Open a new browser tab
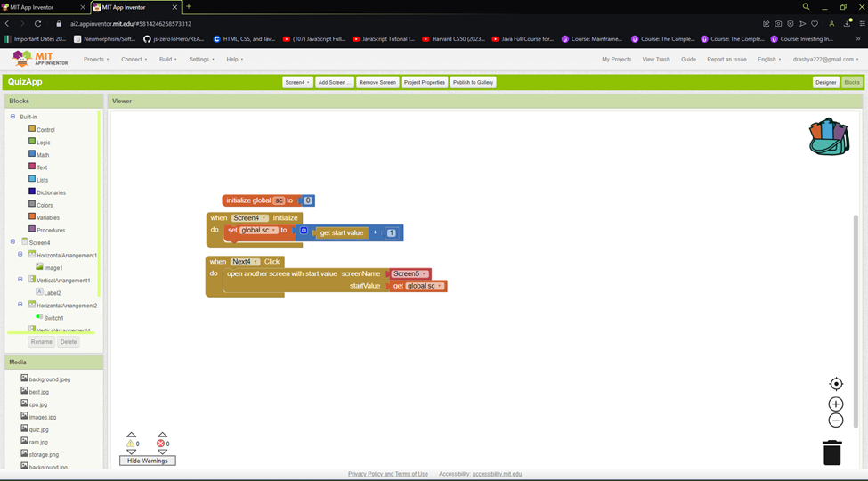This screenshot has height=481, width=868. pyautogui.click(x=189, y=6)
